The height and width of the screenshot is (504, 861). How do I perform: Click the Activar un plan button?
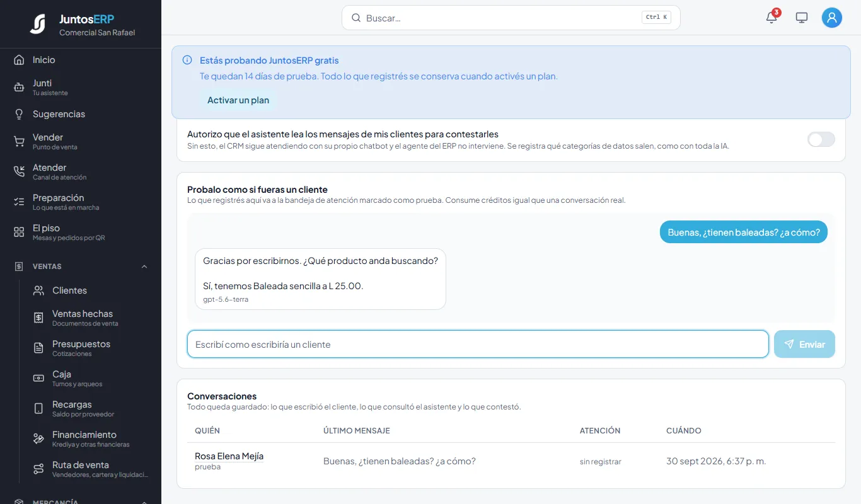238,100
